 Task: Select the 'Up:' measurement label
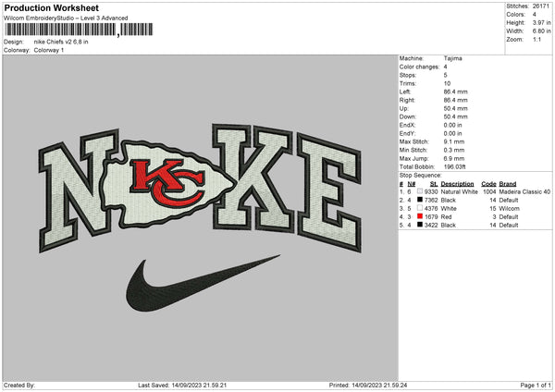tap(404, 108)
